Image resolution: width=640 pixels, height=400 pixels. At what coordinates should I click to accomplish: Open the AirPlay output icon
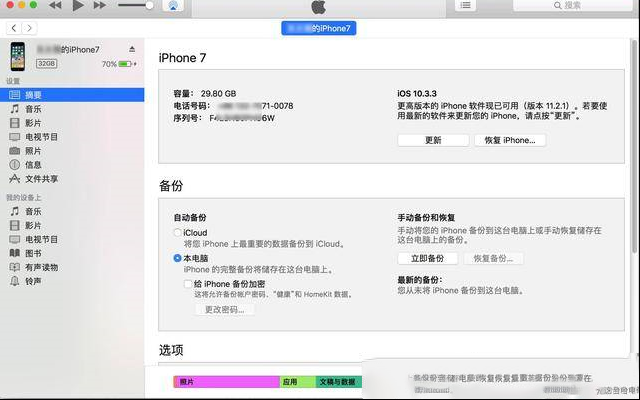pyautogui.click(x=173, y=5)
